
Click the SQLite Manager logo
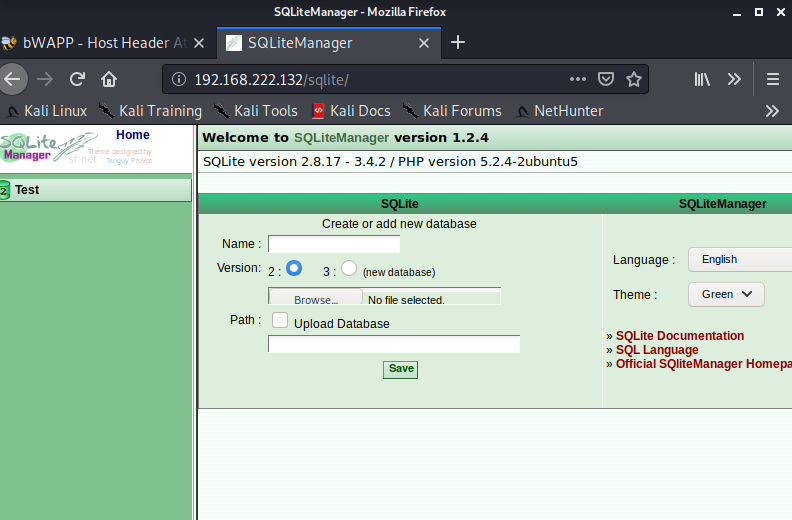[48, 148]
